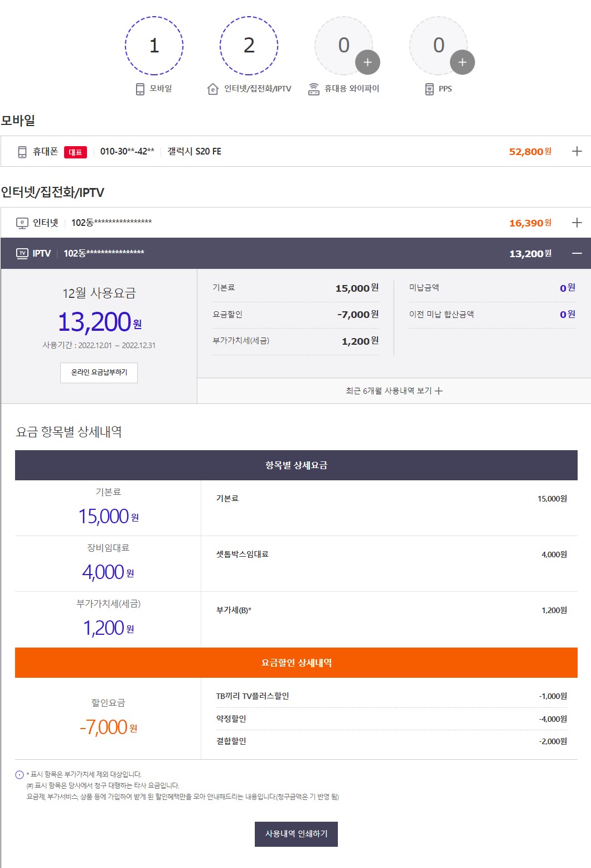591x868 pixels.
Task: Collapse the IPTV 13,200원 row
Action: tap(577, 253)
